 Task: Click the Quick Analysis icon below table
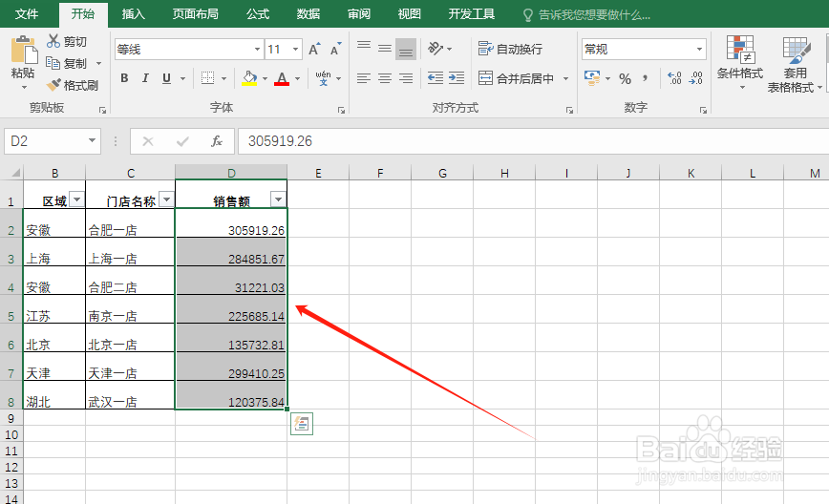302,424
